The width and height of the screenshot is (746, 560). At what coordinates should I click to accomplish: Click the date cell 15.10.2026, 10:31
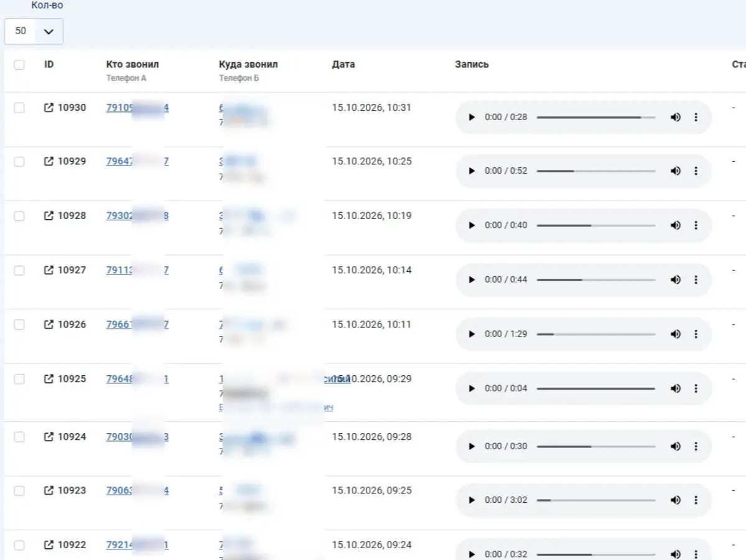(x=371, y=108)
